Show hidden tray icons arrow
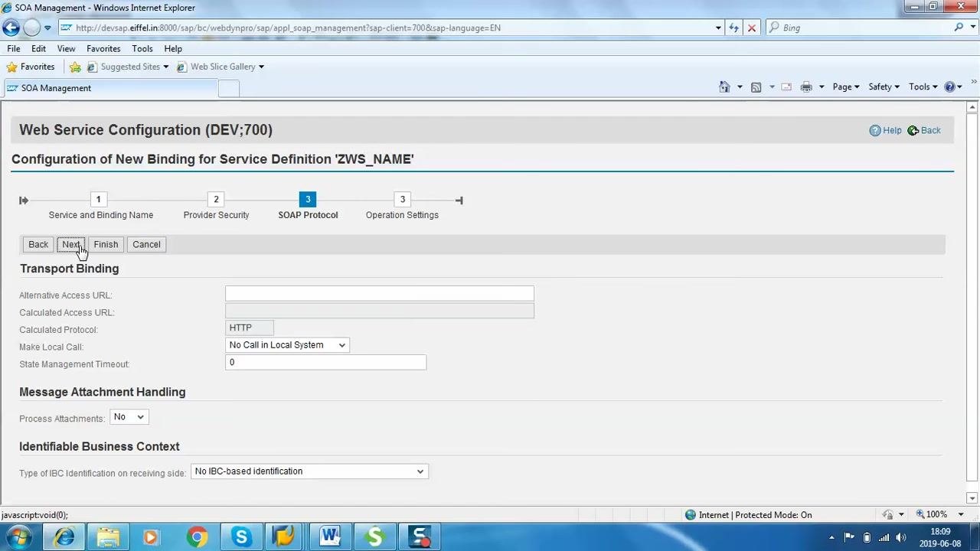Screen dimensions: 980x551 [x=831, y=537]
